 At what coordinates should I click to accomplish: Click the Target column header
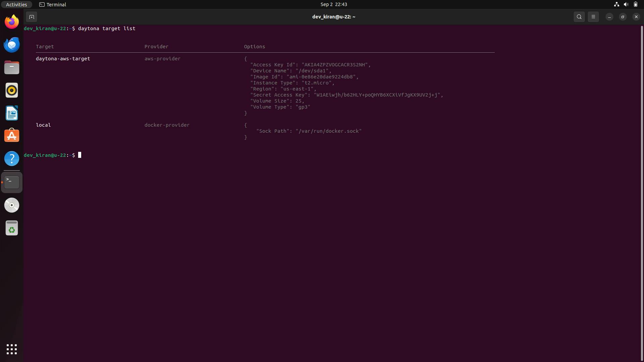pos(45,47)
